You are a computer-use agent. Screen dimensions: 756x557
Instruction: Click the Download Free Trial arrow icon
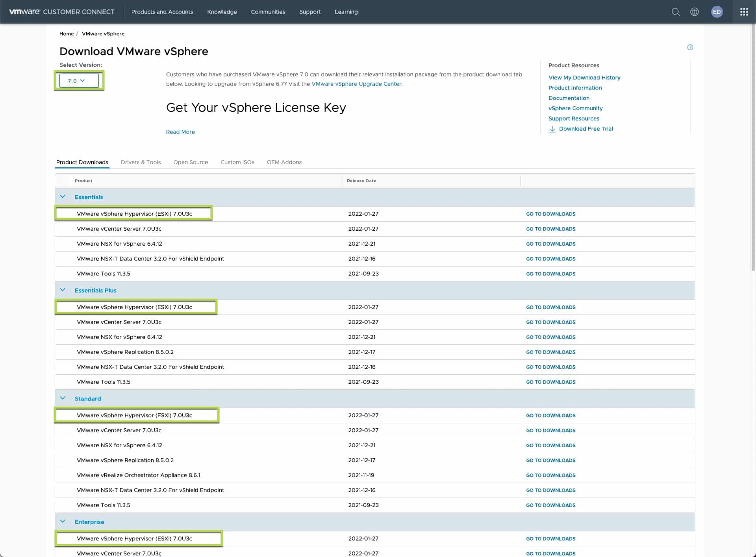pos(552,129)
